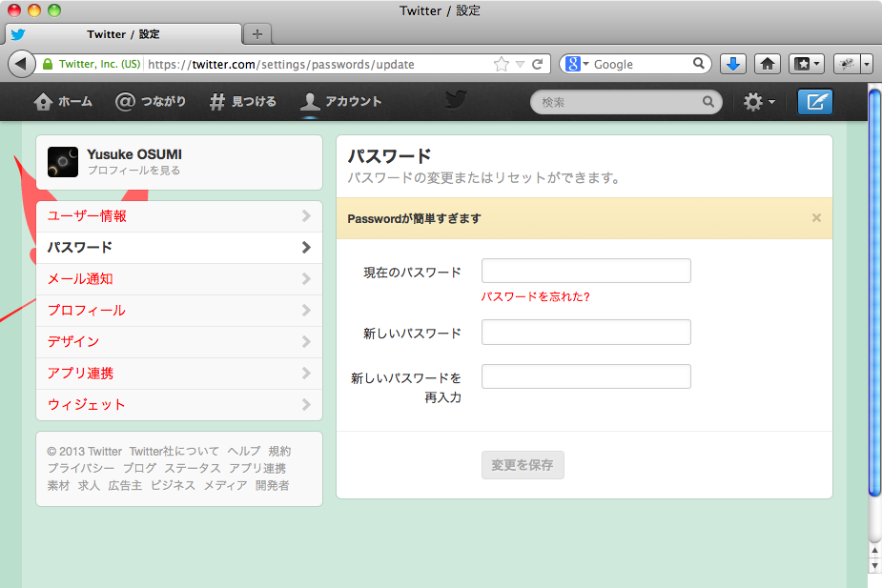Open the bookmarks menu button
Screen dimensions: 882x588
tap(807, 64)
